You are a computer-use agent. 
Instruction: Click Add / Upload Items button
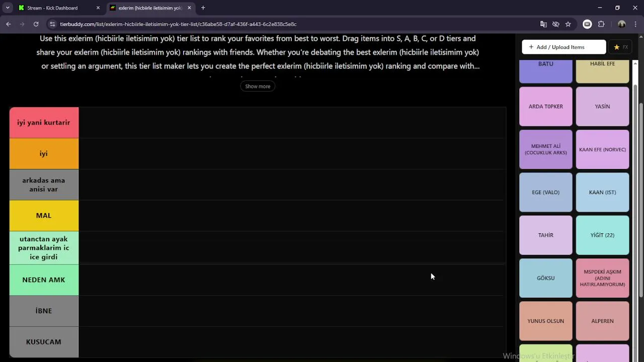[x=563, y=47]
